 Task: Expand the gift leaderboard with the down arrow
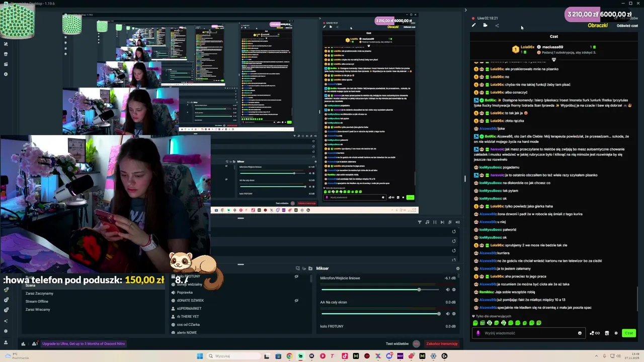(x=554, y=59)
